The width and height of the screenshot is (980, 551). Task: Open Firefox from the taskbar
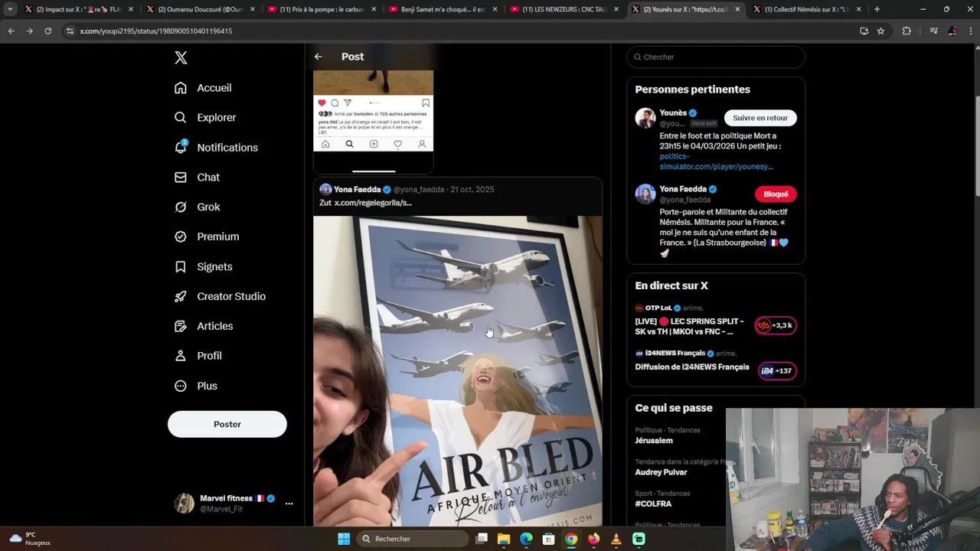593,539
